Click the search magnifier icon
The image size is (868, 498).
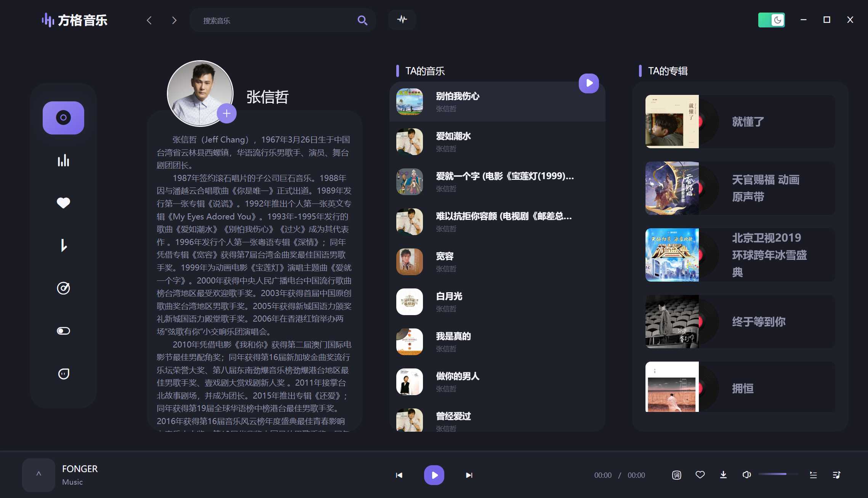pos(362,20)
